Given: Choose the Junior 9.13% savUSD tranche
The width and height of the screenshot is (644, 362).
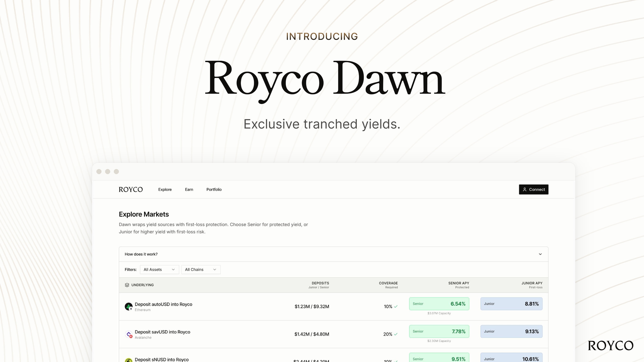Looking at the screenshot, I should tap(511, 332).
